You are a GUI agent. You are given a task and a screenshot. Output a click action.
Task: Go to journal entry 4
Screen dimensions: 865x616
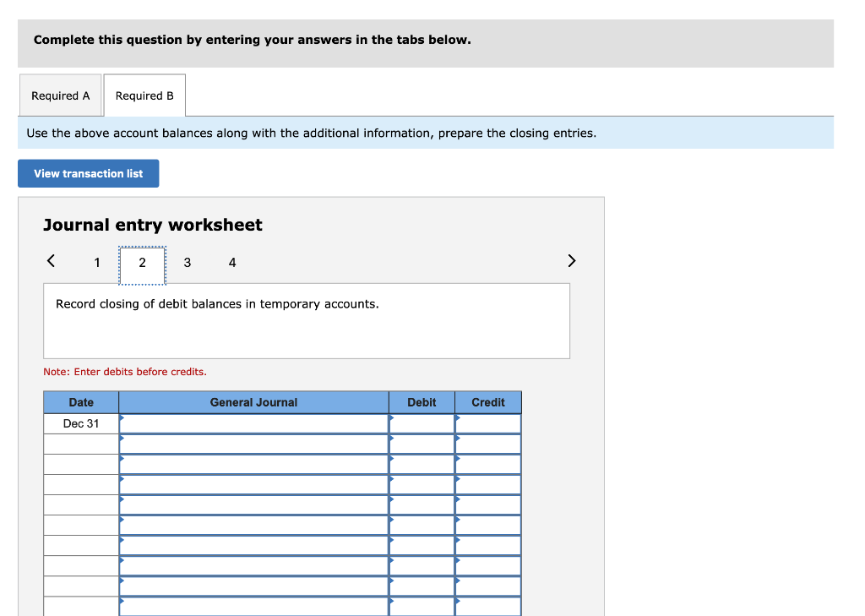[x=231, y=263]
